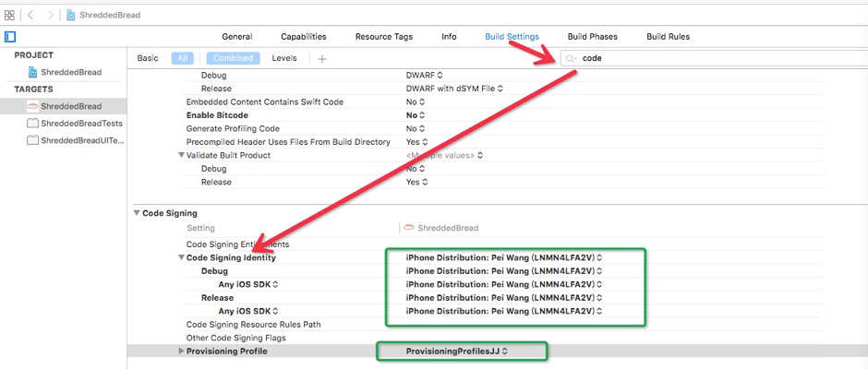
Task: Expand the Provisioning Profile row
Action: pos(181,351)
